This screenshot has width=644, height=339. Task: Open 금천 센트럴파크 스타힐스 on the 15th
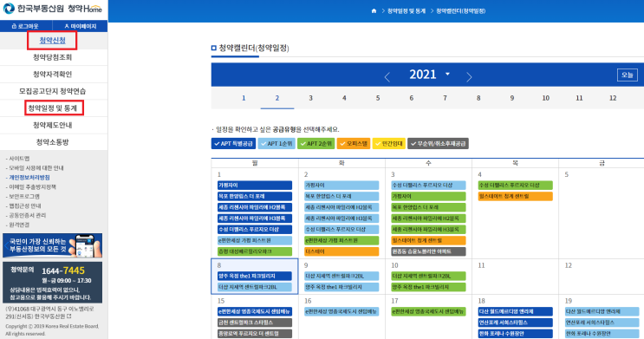pos(255,323)
